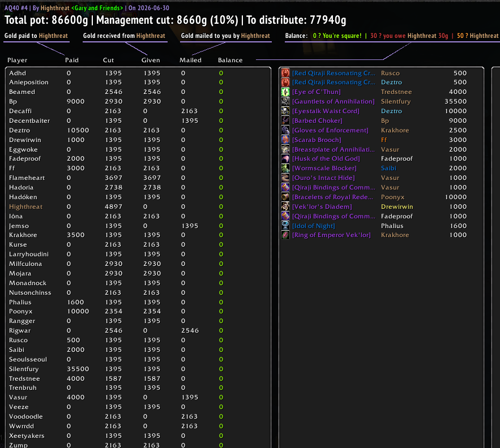500x448 pixels.
Task: Click the Red Qiraji Resonating Crystal icon in Deztro's row
Action: tap(285, 82)
